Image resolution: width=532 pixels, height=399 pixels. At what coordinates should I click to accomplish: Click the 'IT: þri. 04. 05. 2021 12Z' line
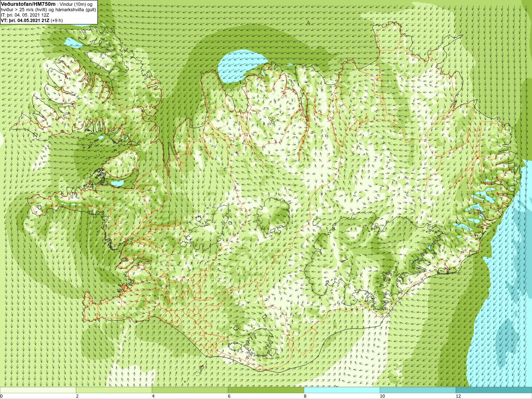pos(25,15)
